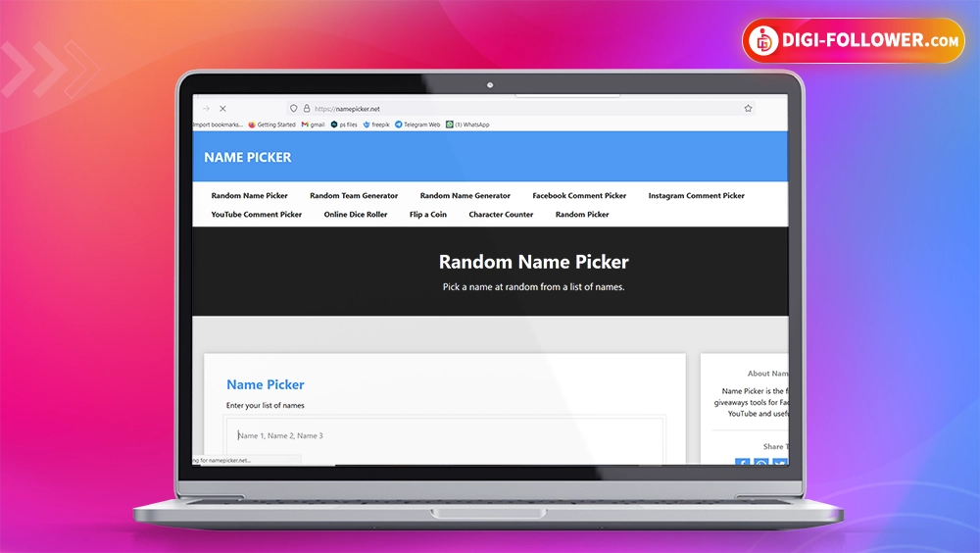The width and height of the screenshot is (980, 553).
Task: Click the namepicker.net address bar
Action: tap(520, 108)
